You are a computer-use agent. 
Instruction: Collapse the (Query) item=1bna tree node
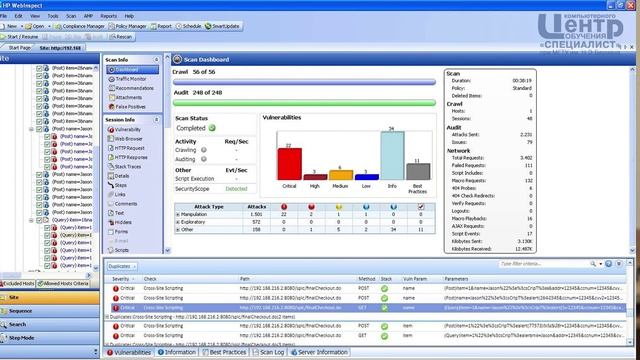[x=31, y=220]
